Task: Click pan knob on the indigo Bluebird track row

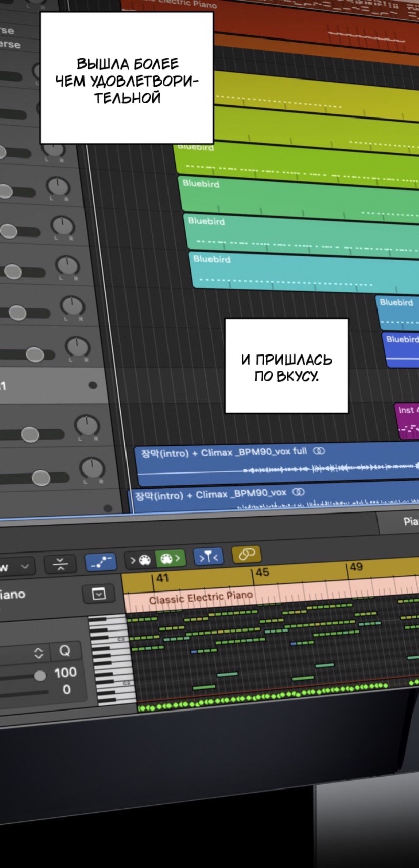Action: coord(77,347)
